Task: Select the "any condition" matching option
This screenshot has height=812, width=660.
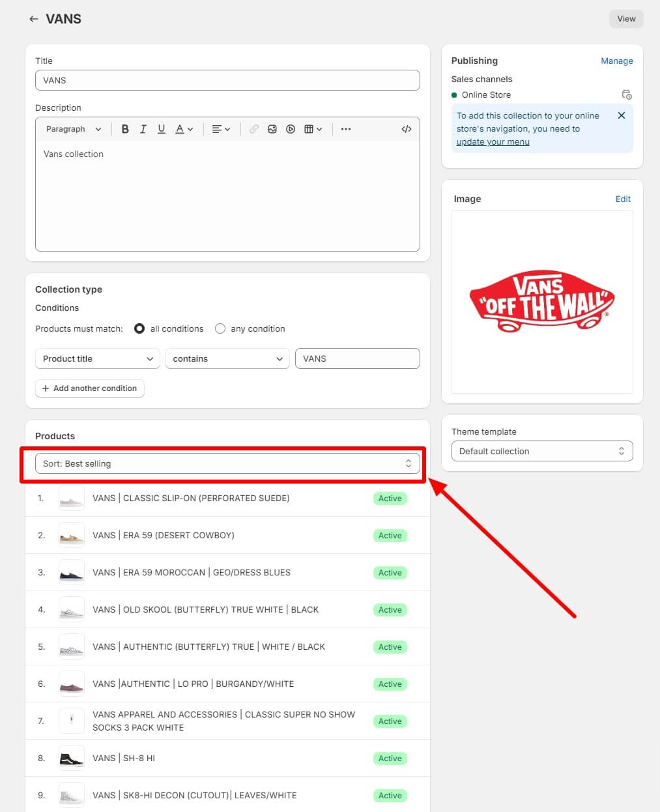Action: (x=220, y=328)
